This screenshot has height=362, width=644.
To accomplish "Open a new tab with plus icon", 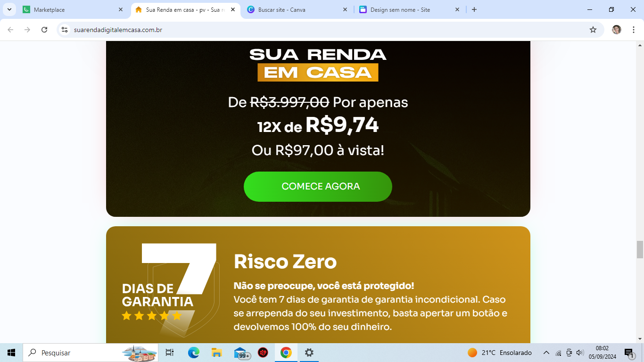I will pyautogui.click(x=474, y=9).
